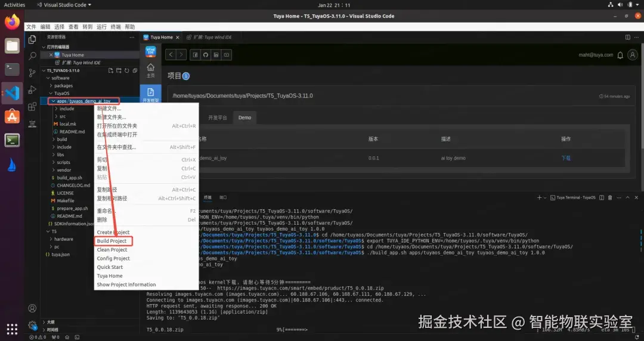
Task: Click the GitHub icon in the Tuya Home toolbar
Action: point(206,55)
